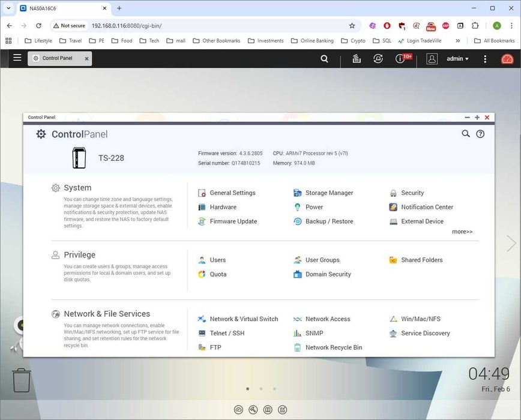Open Firmware Update

click(x=227, y=221)
